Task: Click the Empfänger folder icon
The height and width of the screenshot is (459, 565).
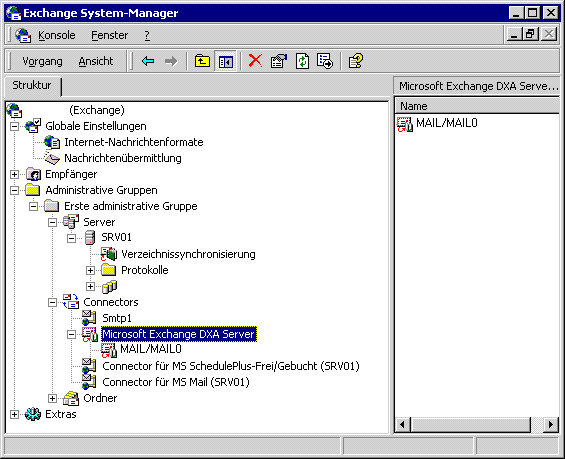Action: pyautogui.click(x=34, y=174)
